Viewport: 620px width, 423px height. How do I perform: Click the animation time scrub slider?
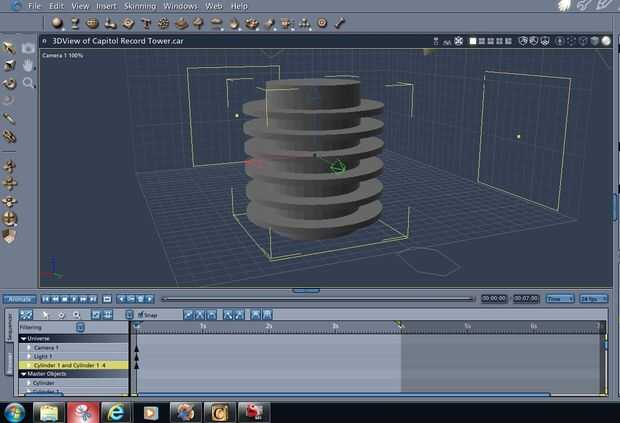pos(318,299)
